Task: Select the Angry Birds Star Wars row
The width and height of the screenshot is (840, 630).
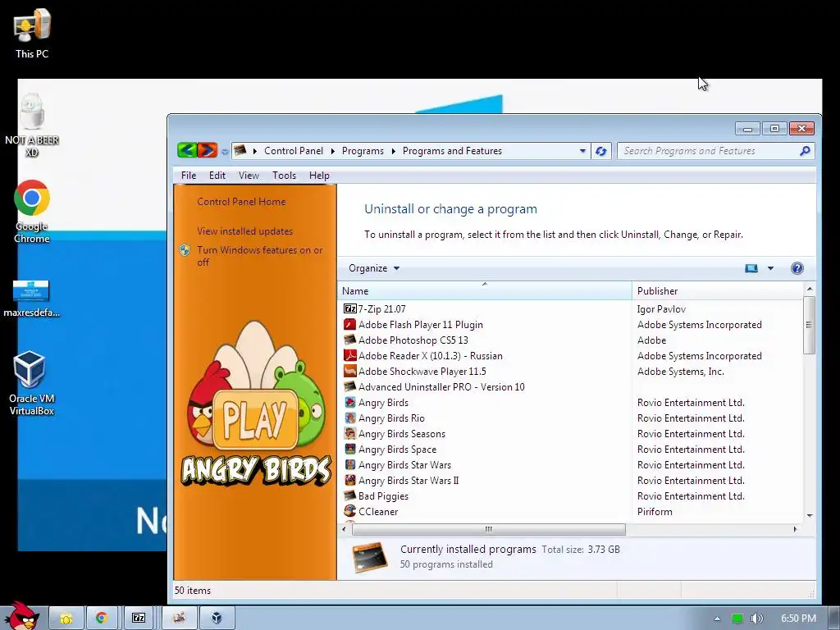Action: pos(571,464)
